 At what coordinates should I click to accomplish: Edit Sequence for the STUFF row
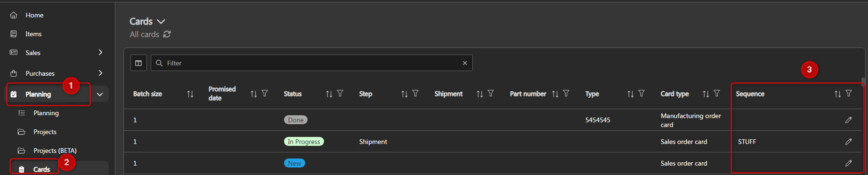coord(848,142)
